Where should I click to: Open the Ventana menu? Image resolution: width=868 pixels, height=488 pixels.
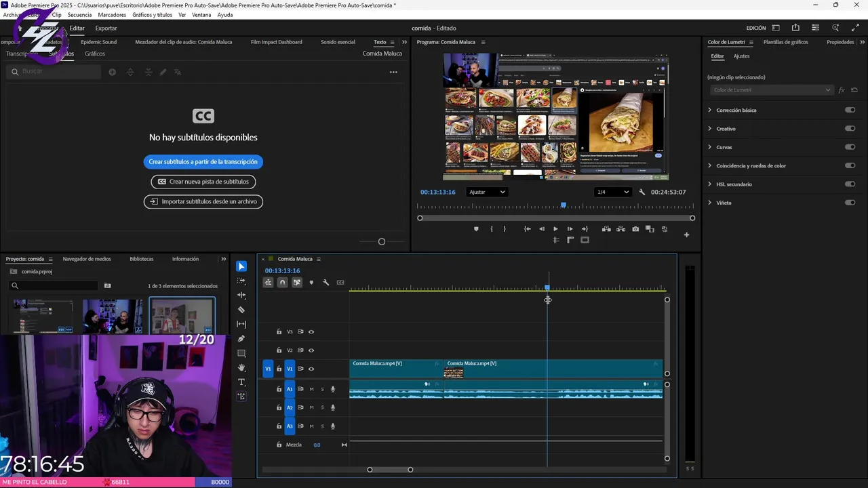coord(201,15)
